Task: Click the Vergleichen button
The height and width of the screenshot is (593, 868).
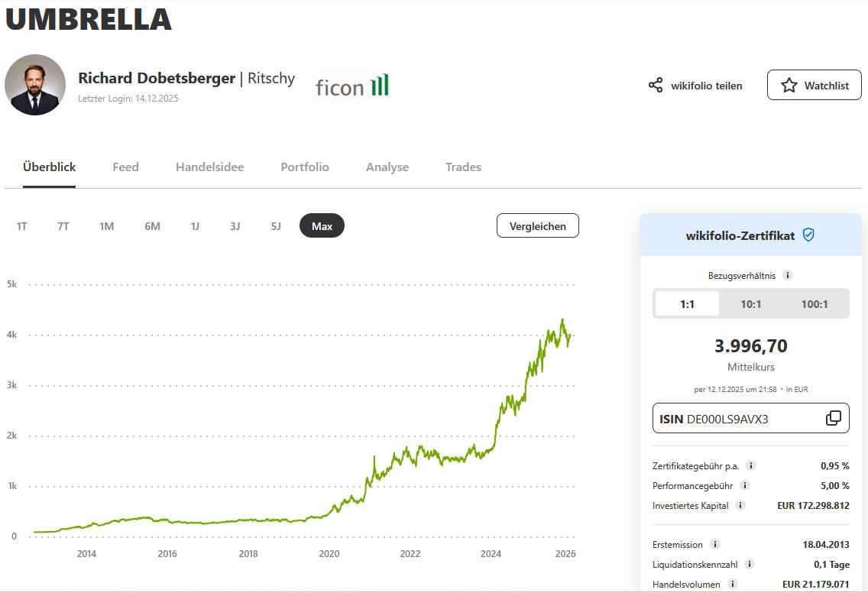Action: point(537,226)
